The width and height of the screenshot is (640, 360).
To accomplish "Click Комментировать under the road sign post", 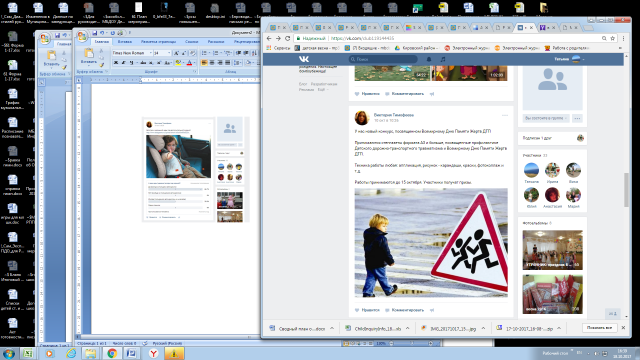I will click(x=404, y=310).
